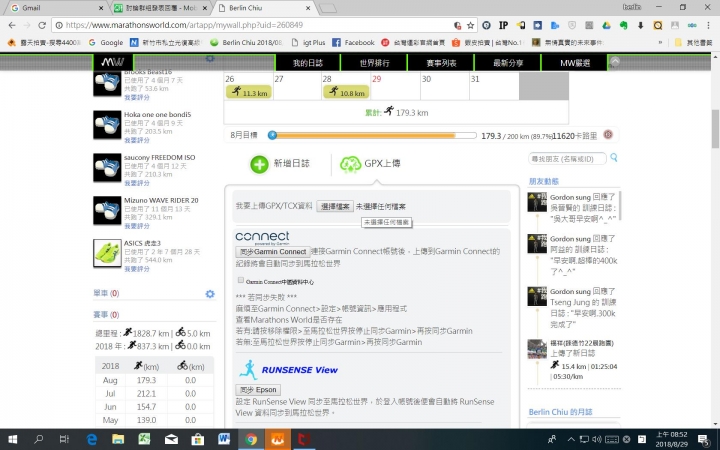
Task: Open the 單車 (0) link
Action: (106, 293)
